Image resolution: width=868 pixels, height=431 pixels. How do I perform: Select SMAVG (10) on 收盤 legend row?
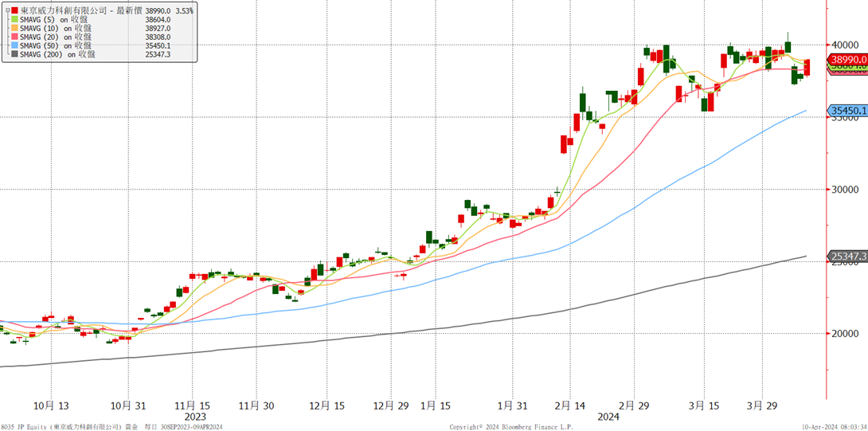click(x=57, y=28)
